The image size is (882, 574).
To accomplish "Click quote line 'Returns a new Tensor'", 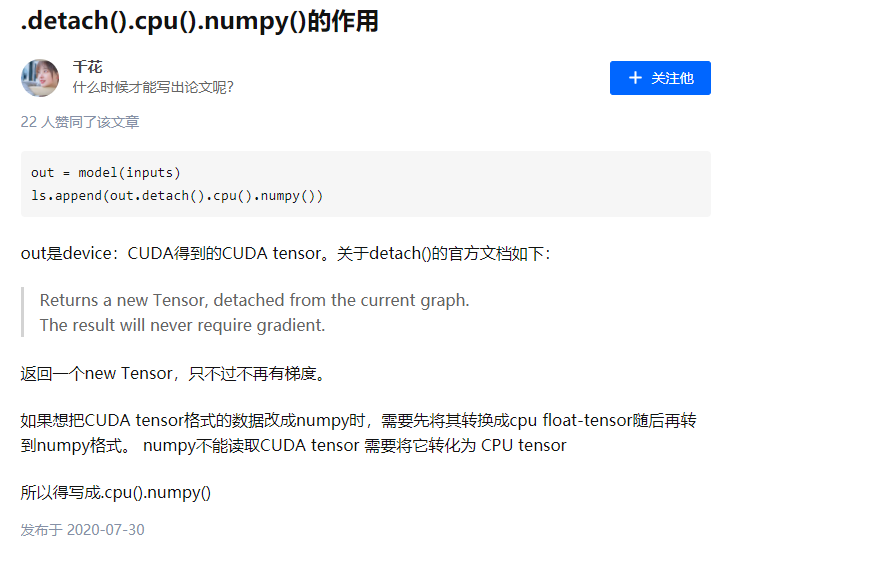I will pyautogui.click(x=254, y=300).
